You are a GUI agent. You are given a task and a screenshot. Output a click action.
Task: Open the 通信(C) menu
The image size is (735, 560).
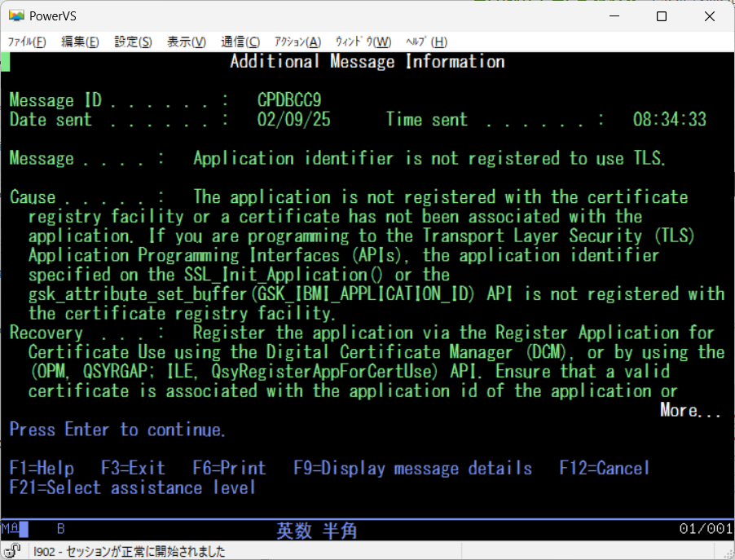click(x=240, y=42)
